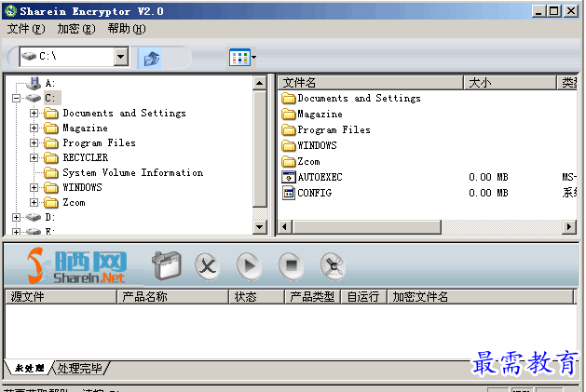Click the up-one-level folder icon
The image size is (586, 392).
pyautogui.click(x=151, y=58)
